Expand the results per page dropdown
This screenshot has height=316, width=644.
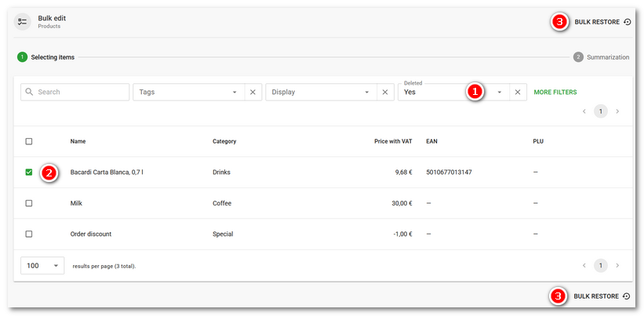coord(43,266)
